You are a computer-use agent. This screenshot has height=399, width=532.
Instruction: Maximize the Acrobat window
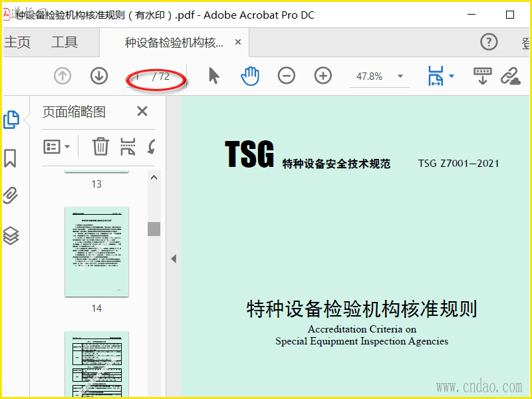510,15
